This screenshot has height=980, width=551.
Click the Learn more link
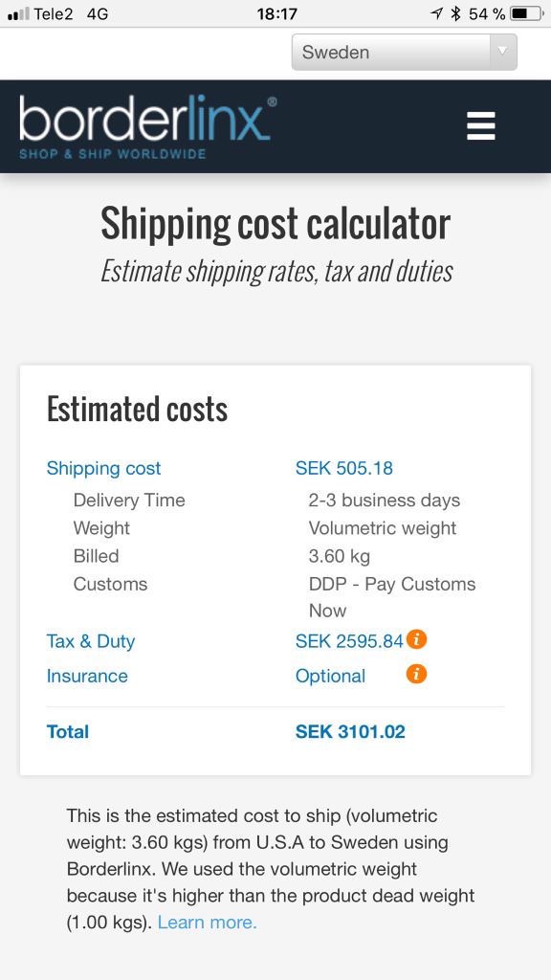pyautogui.click(x=208, y=923)
